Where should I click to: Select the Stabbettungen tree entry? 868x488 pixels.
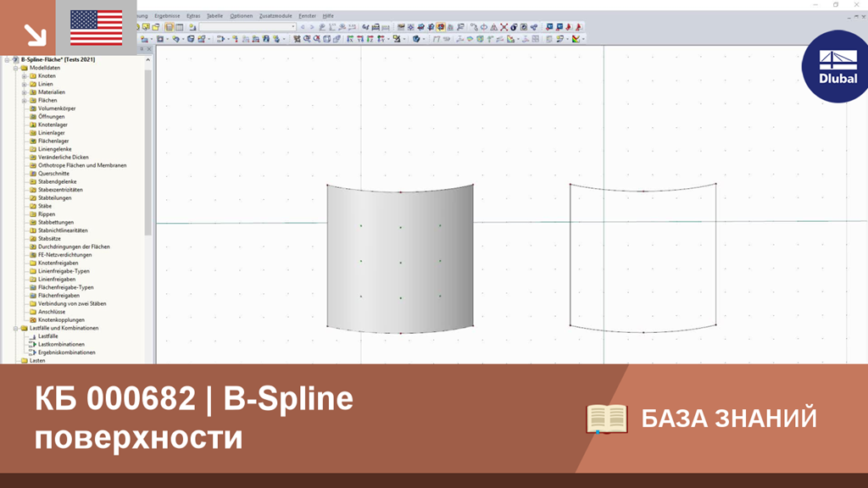point(56,223)
